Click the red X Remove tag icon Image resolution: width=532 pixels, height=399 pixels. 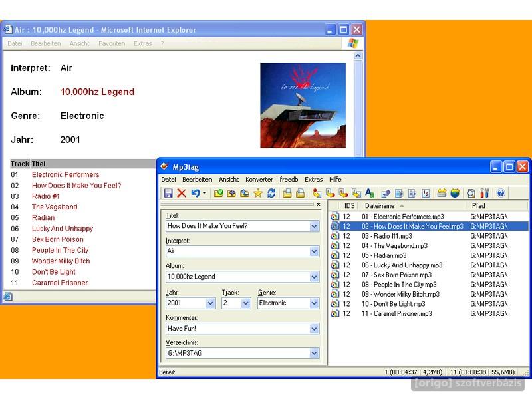[x=182, y=193]
